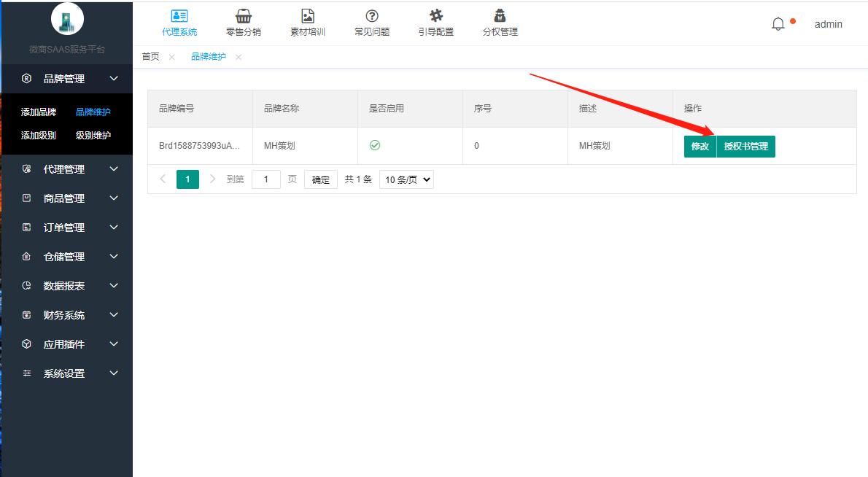The width and height of the screenshot is (868, 477).
Task: Click the 授权书管理 button
Action: pyautogui.click(x=745, y=147)
